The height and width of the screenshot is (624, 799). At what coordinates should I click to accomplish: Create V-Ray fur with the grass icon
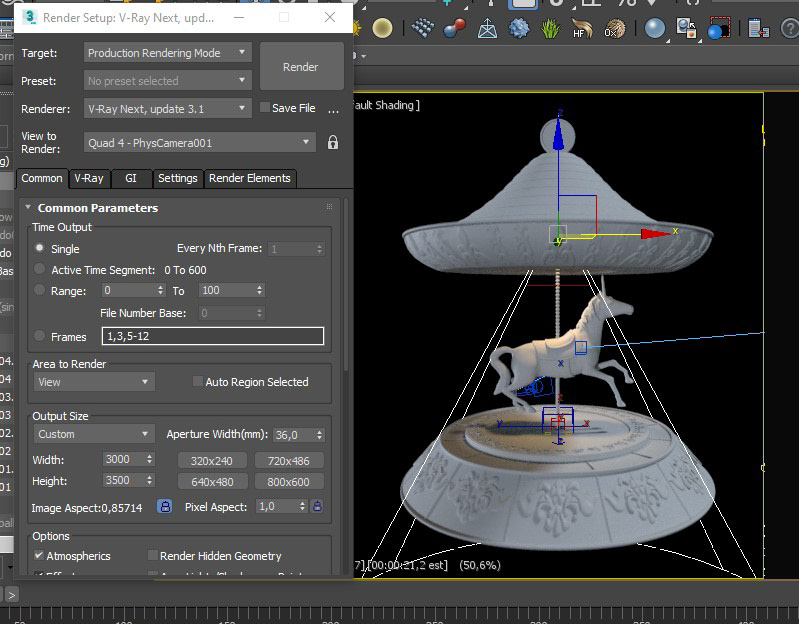pos(550,29)
